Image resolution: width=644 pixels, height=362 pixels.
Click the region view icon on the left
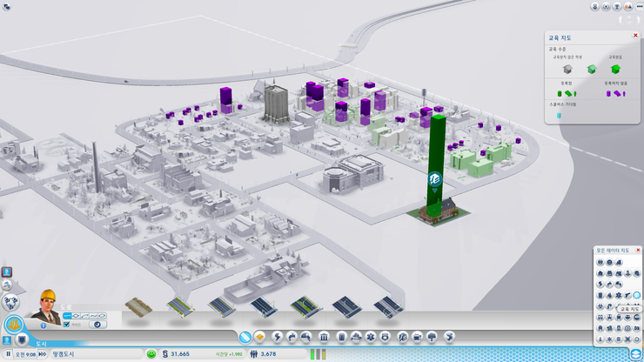(10, 303)
